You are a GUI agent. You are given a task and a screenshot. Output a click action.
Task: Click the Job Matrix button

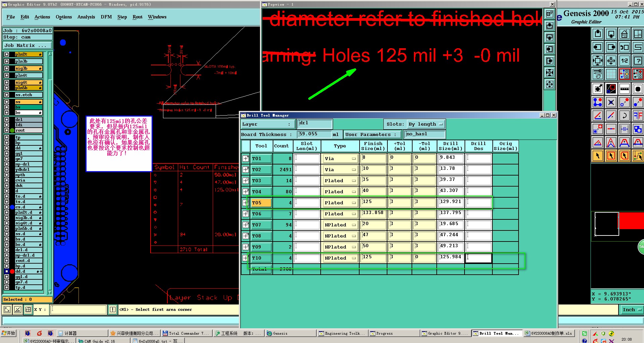(x=28, y=46)
